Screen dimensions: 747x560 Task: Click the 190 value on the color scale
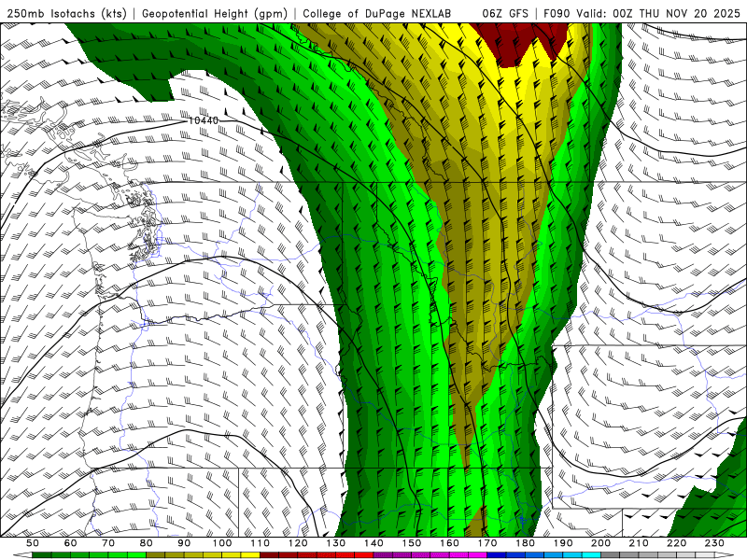[563, 543]
